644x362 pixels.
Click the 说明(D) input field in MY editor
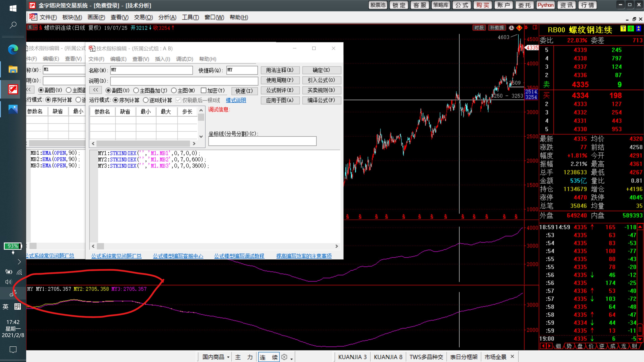click(x=184, y=81)
